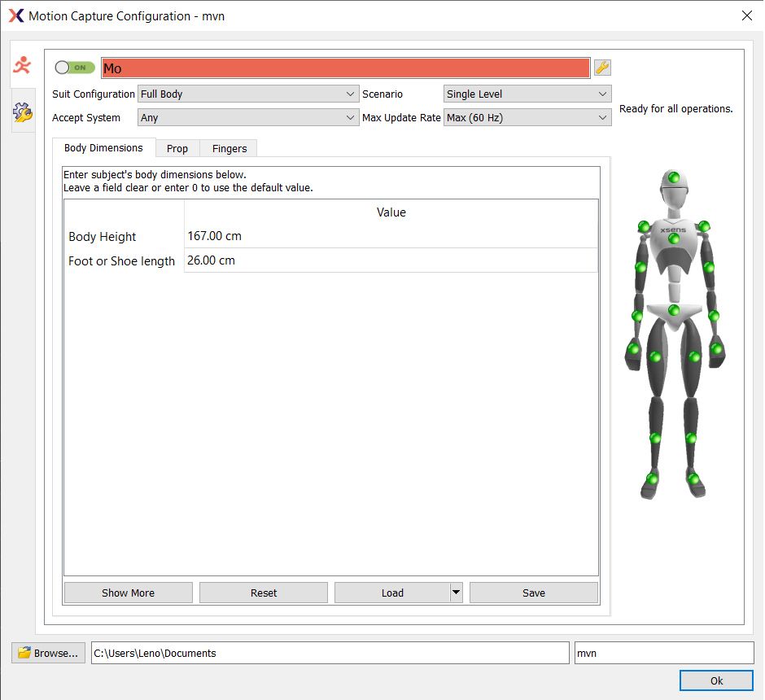This screenshot has width=765, height=700.
Task: Select the head sensor on the avatar
Action: (x=674, y=178)
